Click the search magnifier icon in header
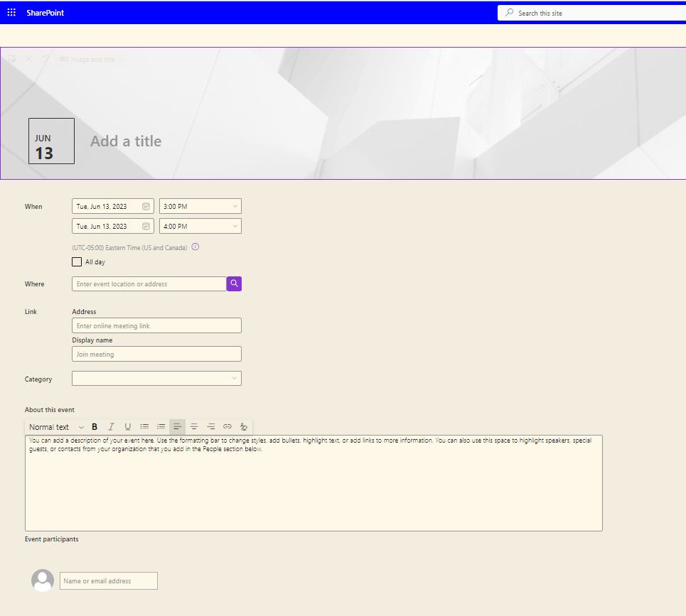The height and width of the screenshot is (616, 686). [x=509, y=13]
